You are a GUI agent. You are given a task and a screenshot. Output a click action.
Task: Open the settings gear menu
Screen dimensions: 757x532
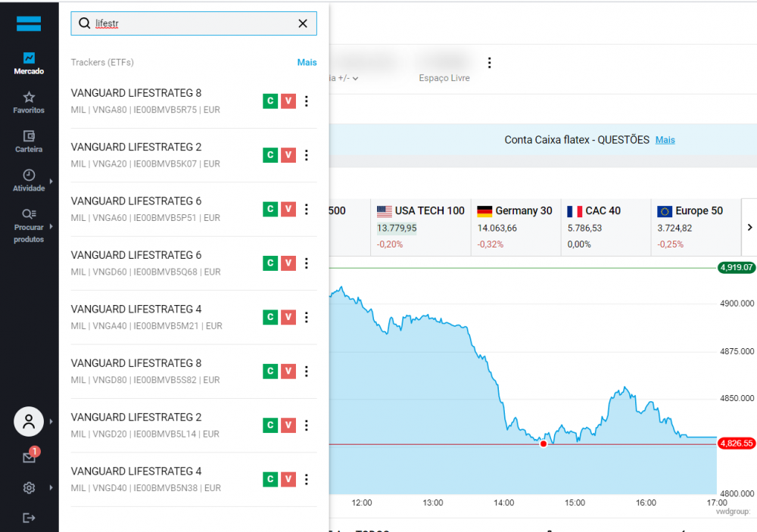click(x=29, y=488)
